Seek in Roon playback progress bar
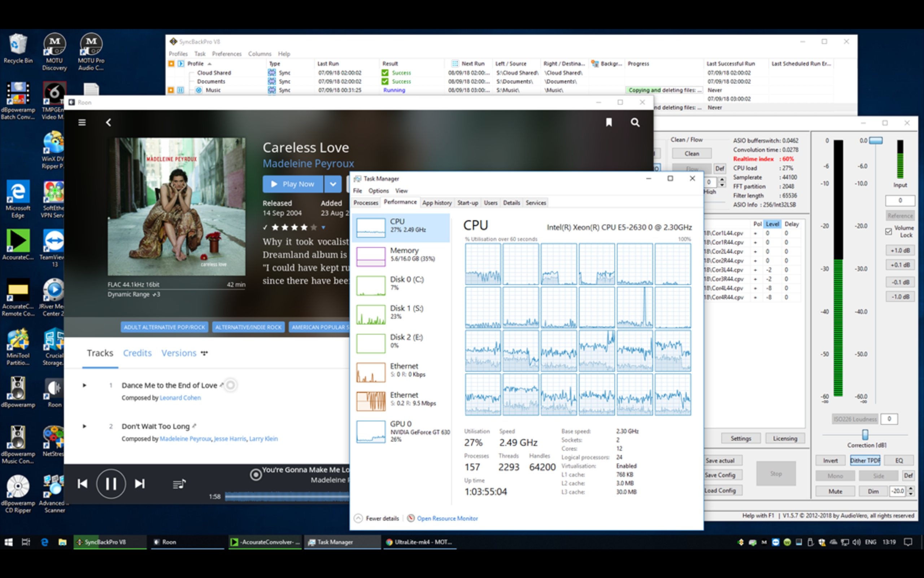 [287, 496]
